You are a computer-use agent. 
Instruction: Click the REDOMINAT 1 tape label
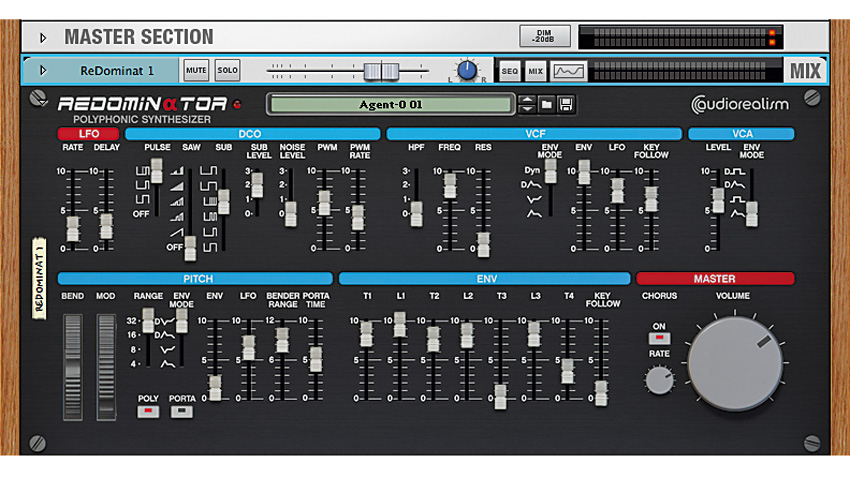point(39,278)
